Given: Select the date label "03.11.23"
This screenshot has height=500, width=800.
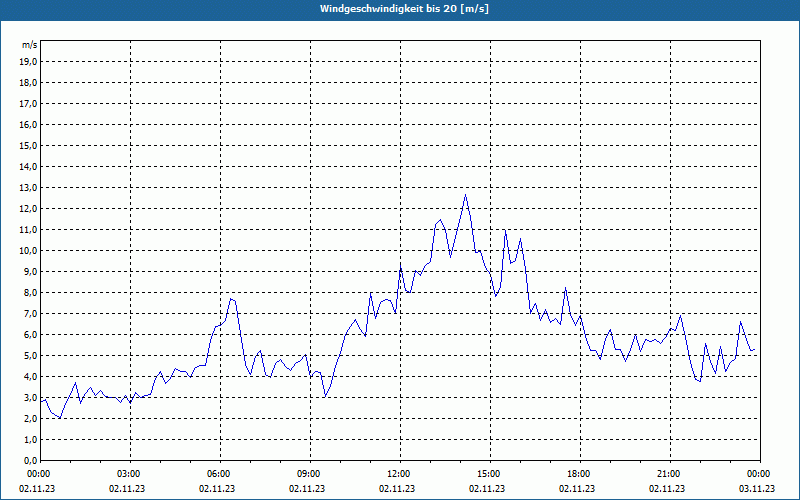Looking at the screenshot, I should pyautogui.click(x=757, y=488).
